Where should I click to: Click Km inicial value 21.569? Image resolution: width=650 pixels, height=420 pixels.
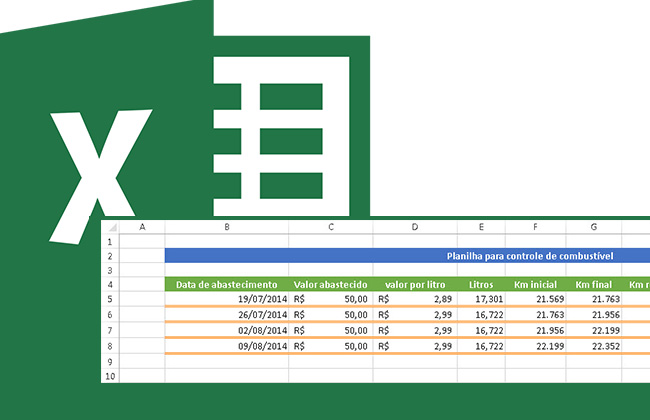(x=536, y=299)
